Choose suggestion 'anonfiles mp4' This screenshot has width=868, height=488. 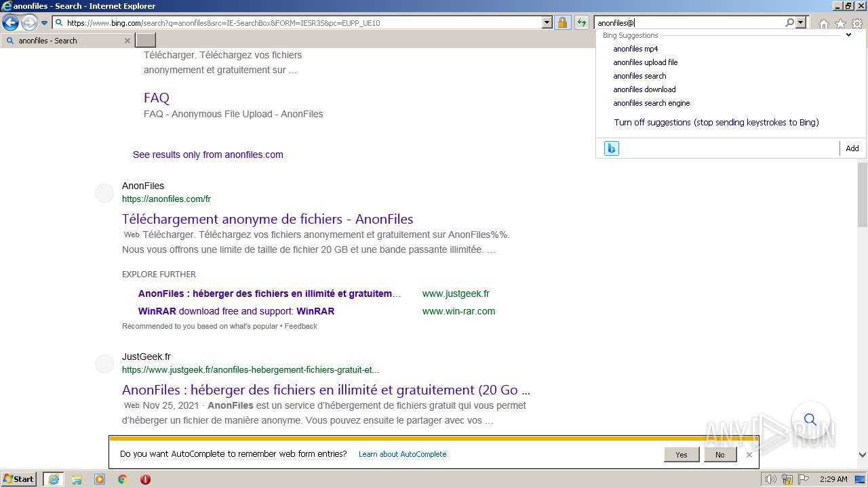point(635,49)
